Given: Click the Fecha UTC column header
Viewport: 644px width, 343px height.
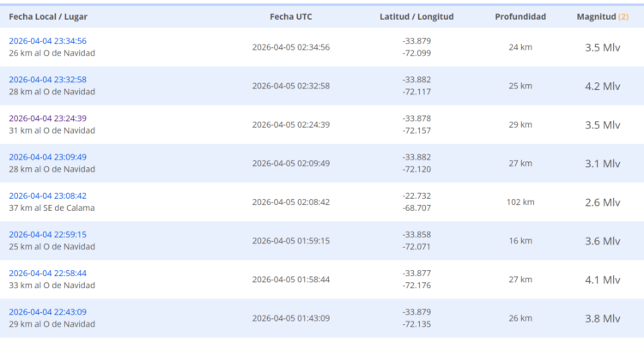Looking at the screenshot, I should [290, 16].
